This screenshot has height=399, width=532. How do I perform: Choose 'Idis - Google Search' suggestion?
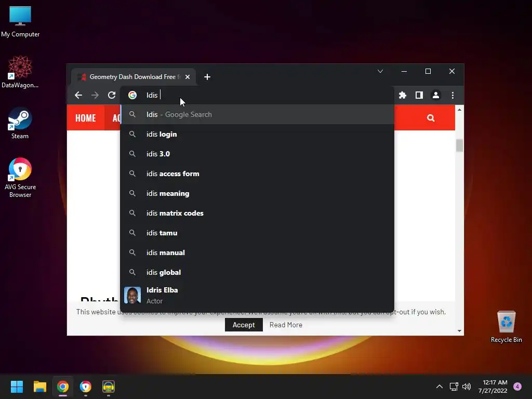point(257,115)
